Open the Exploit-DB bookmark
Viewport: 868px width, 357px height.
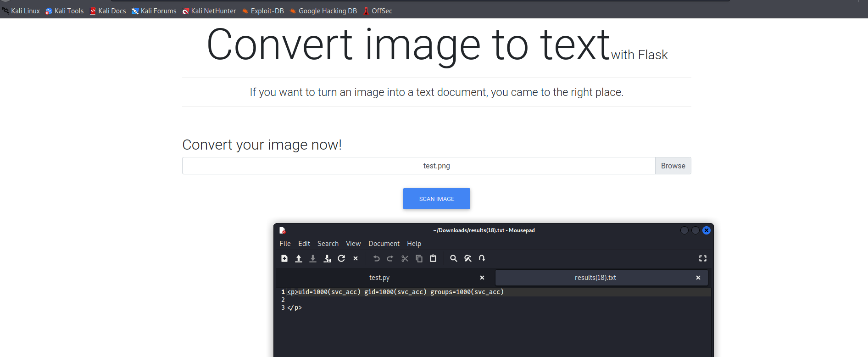pos(263,11)
